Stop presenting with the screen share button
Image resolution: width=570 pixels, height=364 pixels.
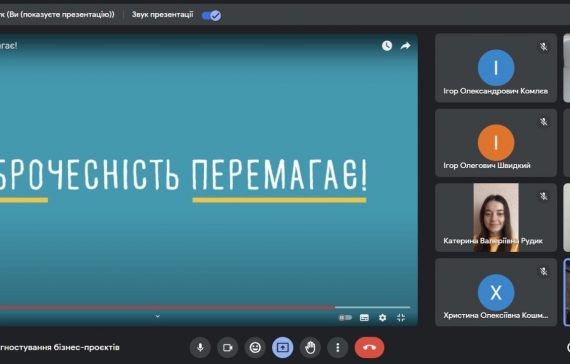[x=282, y=348]
